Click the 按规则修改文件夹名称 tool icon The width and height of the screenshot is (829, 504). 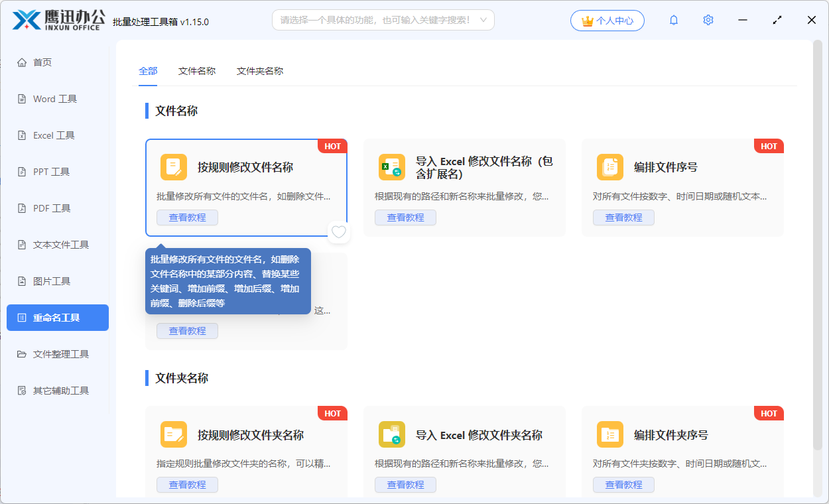click(x=173, y=434)
